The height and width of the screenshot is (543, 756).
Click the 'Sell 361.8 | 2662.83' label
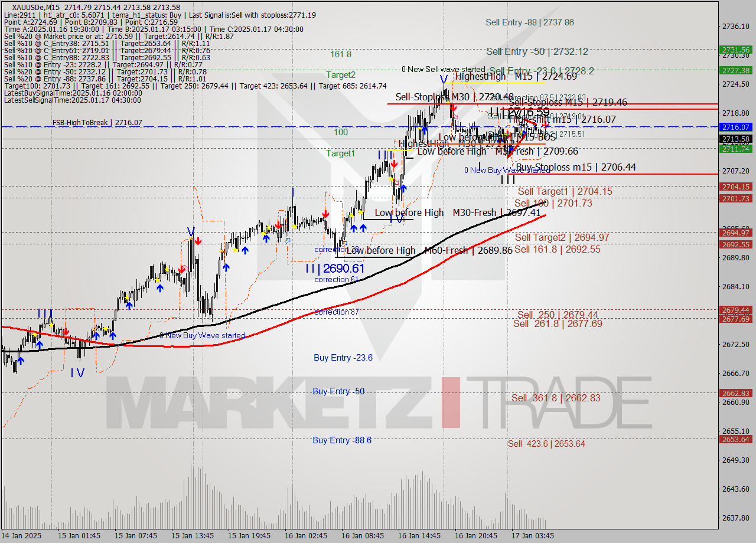[x=556, y=398]
